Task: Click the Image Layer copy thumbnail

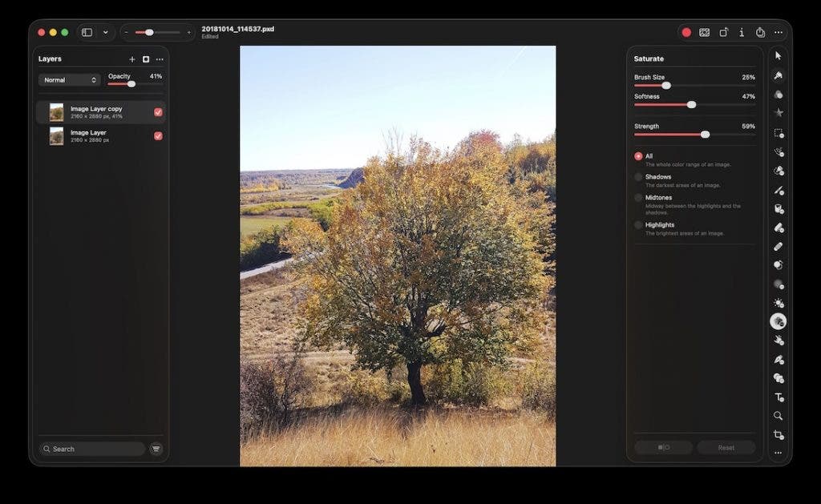Action: [57, 112]
